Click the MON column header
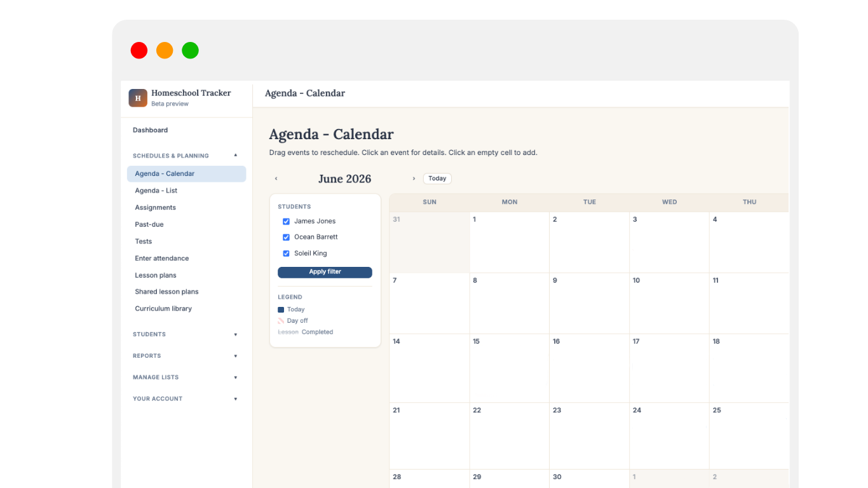Viewport: 868px width, 488px height. tap(510, 202)
